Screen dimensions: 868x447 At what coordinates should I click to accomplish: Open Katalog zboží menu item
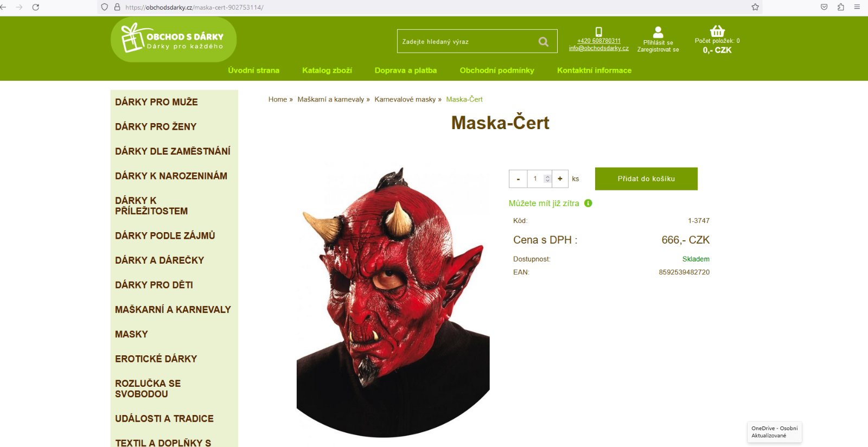(327, 71)
